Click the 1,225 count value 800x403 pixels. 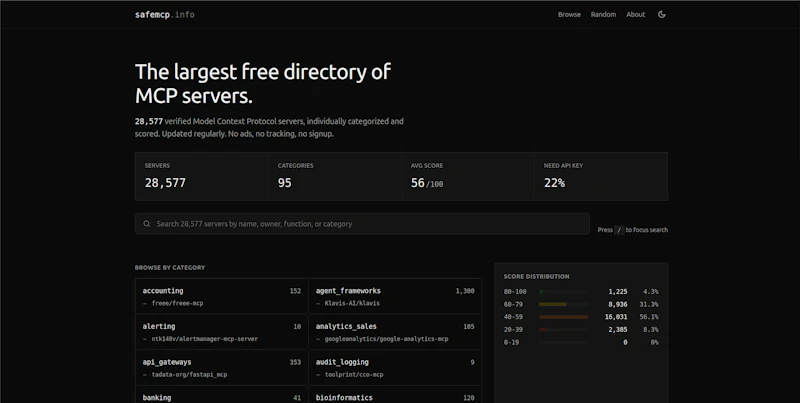(617, 292)
